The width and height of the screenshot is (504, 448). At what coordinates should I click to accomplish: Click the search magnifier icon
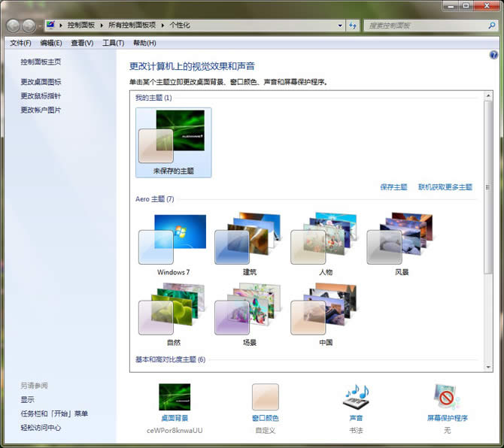tap(490, 26)
